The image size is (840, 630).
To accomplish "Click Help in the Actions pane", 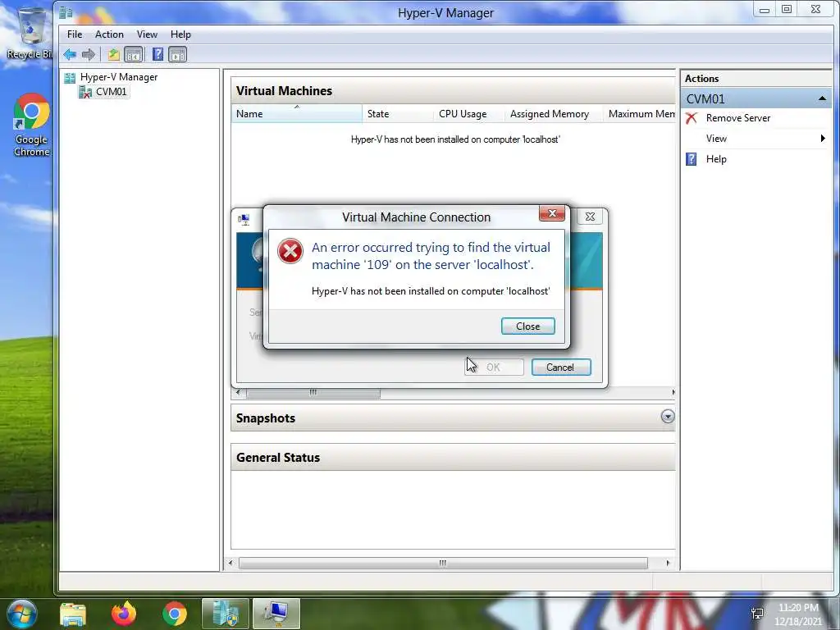I will [x=715, y=159].
